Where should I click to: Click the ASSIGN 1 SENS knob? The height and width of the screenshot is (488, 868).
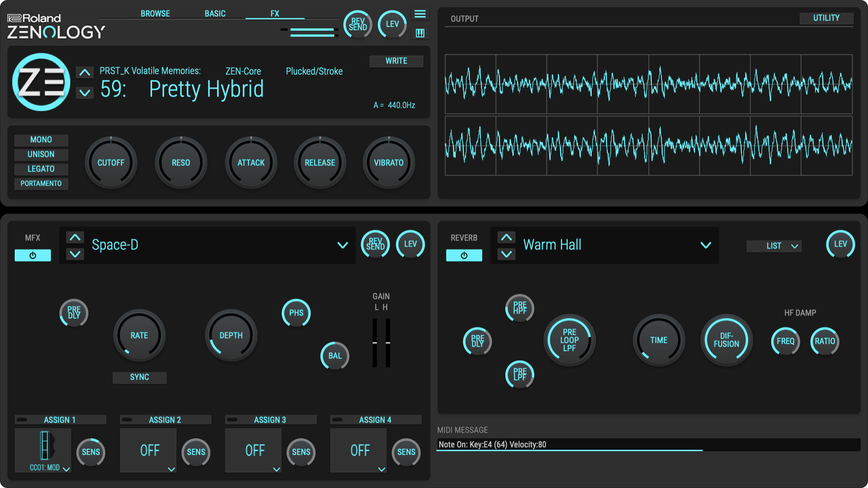pyautogui.click(x=91, y=452)
